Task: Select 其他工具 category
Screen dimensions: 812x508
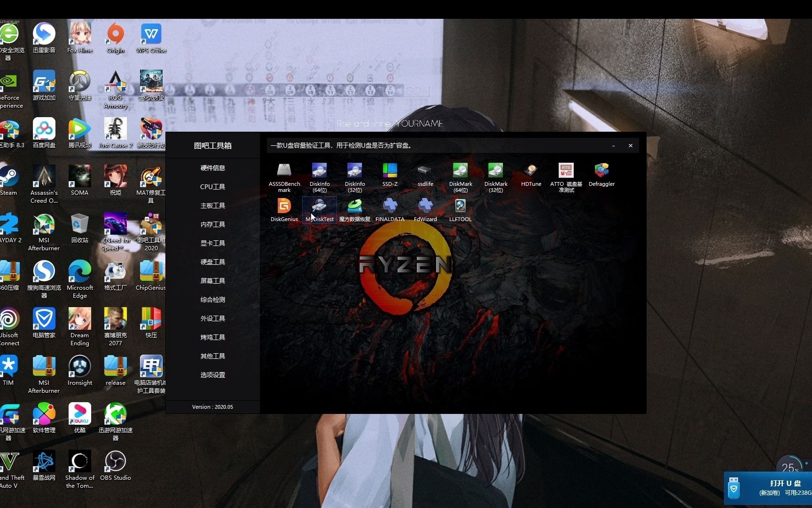Action: click(213, 356)
